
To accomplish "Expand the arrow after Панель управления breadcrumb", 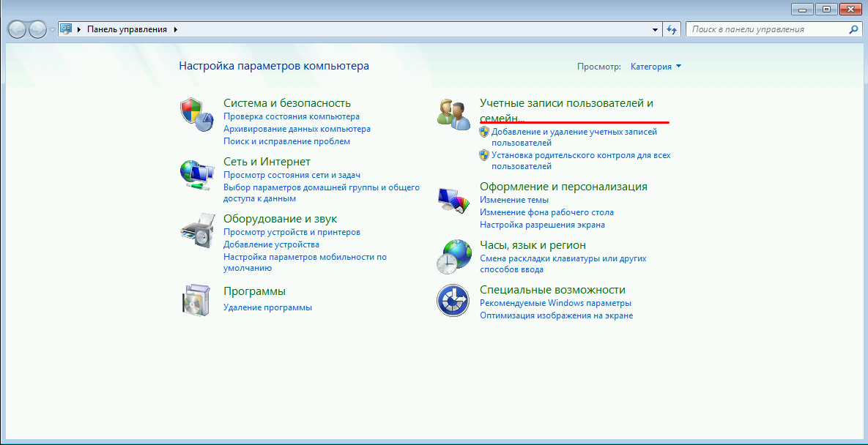I will tap(175, 29).
